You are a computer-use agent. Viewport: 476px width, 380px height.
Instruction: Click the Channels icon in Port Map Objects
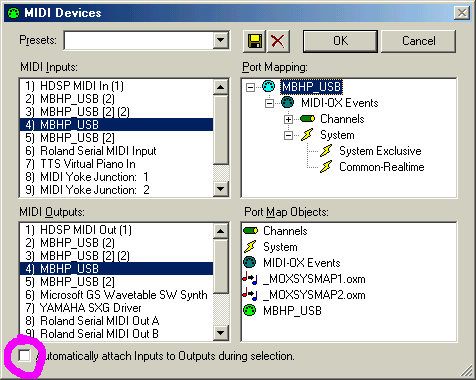point(250,231)
